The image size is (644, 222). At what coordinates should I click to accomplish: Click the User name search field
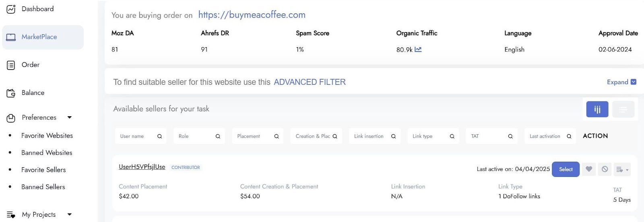point(141,136)
